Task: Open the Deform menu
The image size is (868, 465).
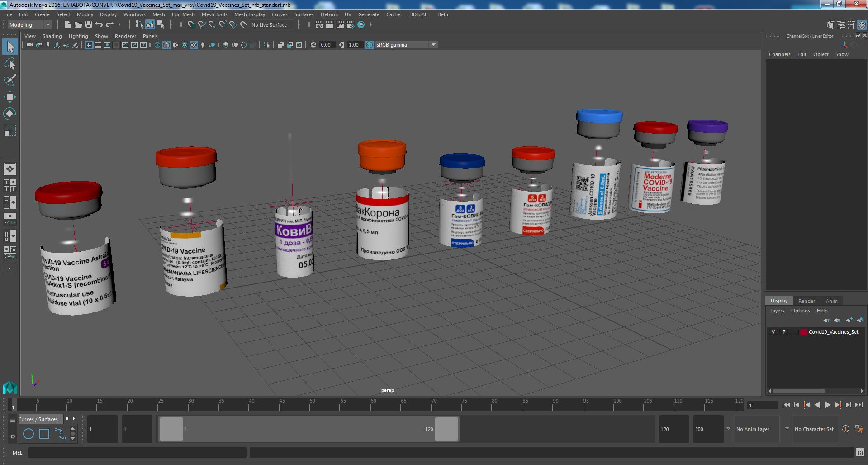Action: tap(329, 14)
